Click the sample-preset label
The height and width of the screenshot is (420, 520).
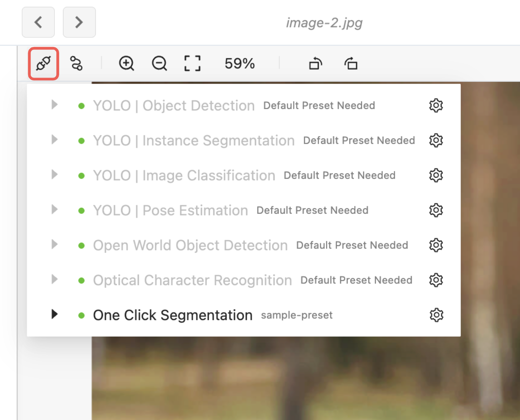pyautogui.click(x=297, y=315)
